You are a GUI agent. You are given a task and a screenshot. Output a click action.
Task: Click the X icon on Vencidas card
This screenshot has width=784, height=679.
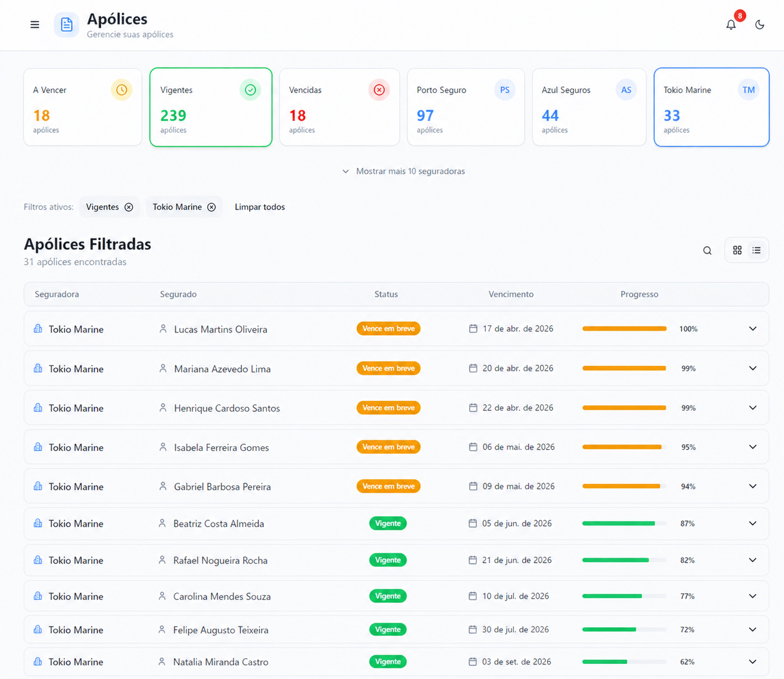pos(379,90)
